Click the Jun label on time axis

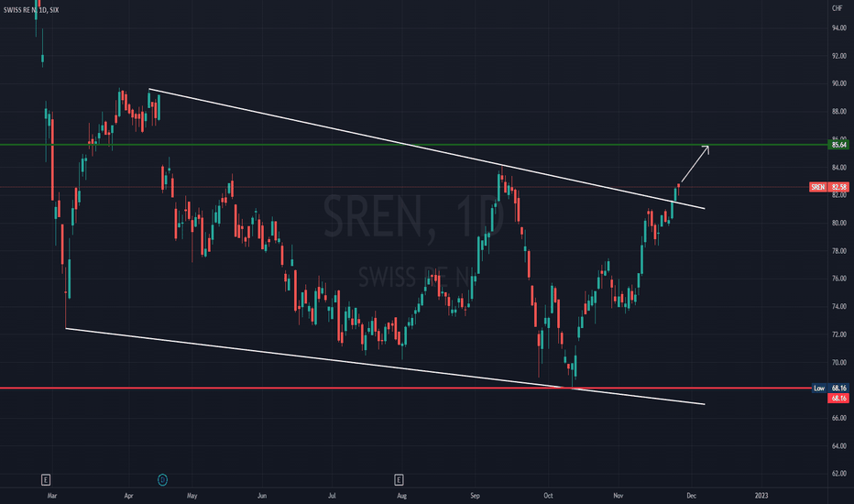point(262,496)
